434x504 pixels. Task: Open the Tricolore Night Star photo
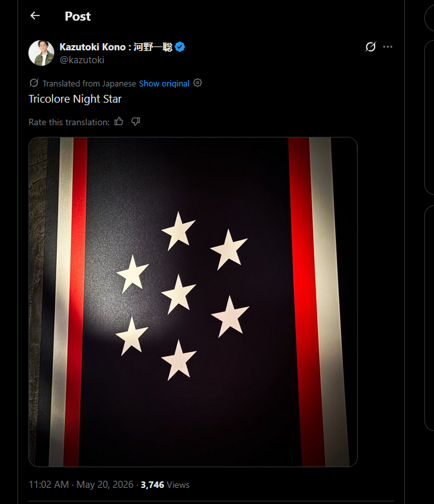tap(193, 302)
